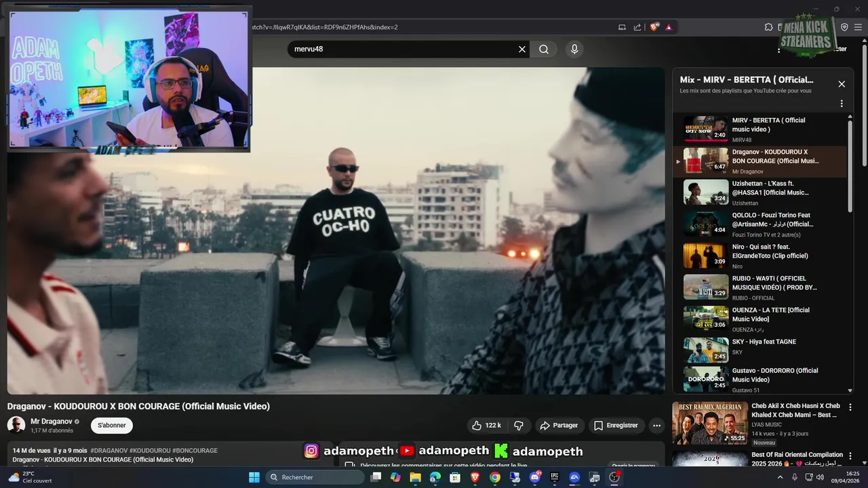Viewport: 868px width, 488px height.
Task: Click the magnifier search button
Action: (x=544, y=49)
